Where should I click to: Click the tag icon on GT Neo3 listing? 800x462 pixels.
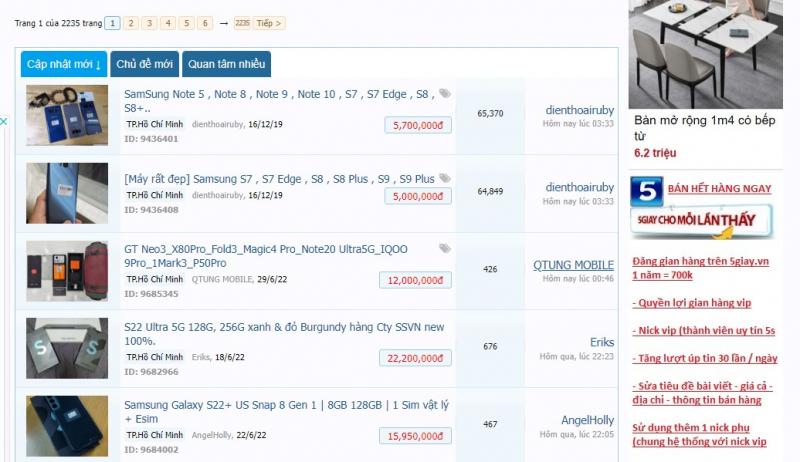[445, 248]
